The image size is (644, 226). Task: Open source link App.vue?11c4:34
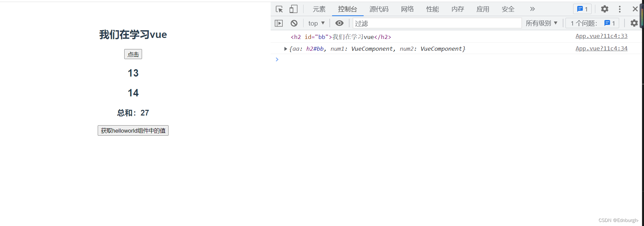point(601,48)
